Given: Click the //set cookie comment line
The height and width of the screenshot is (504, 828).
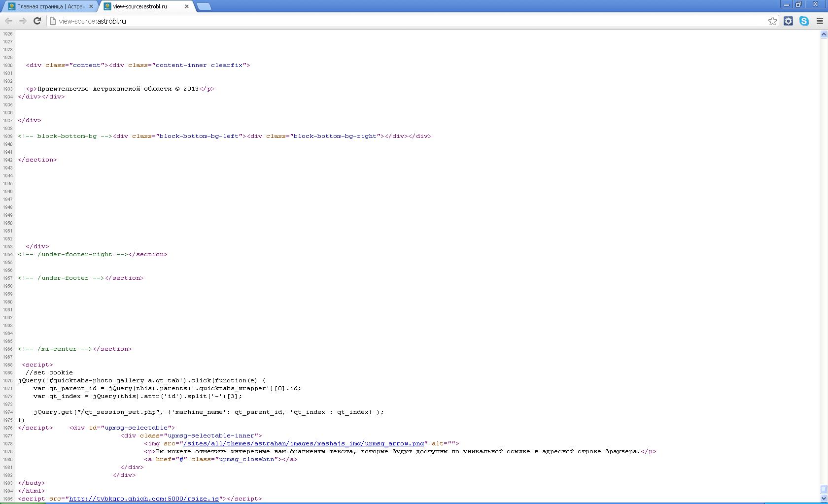Looking at the screenshot, I should click(49, 372).
